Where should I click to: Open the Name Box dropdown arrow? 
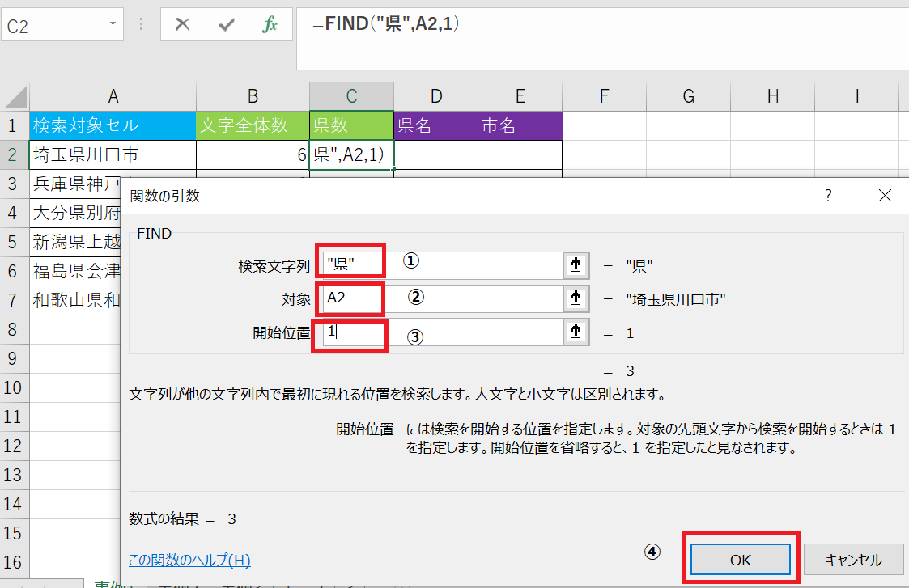pyautogui.click(x=113, y=23)
